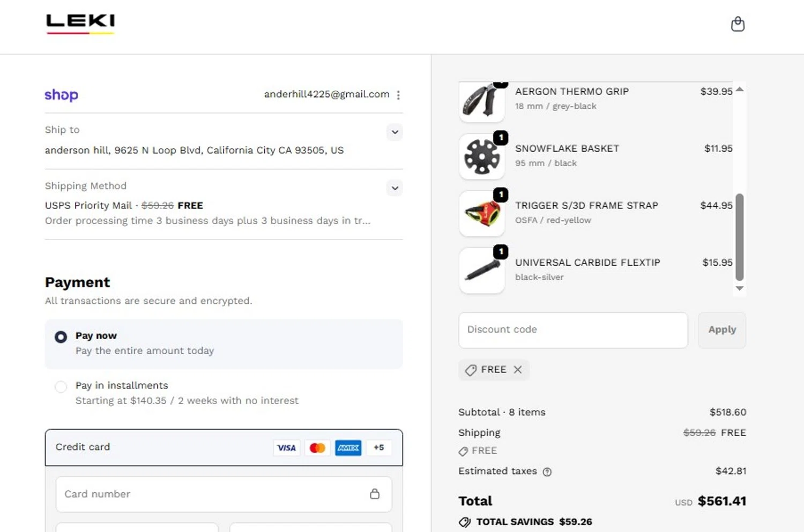The height and width of the screenshot is (532, 804).
Task: Click the Total Savings tag icon
Action: click(x=465, y=522)
